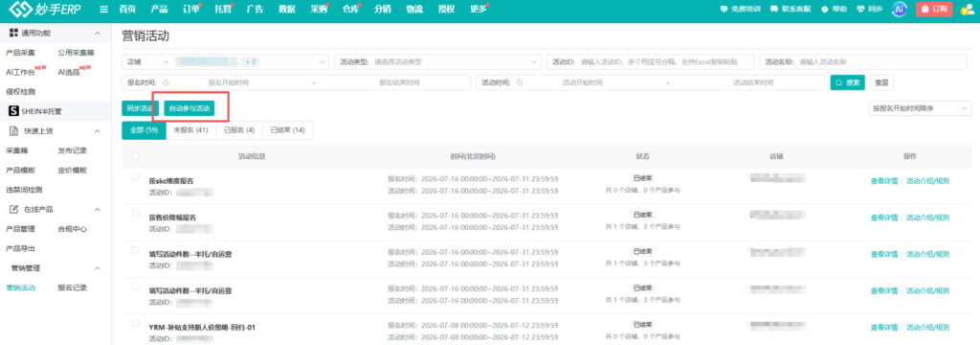Open 发布记录 in the sidebar
Image resolution: width=980 pixels, height=345 pixels.
click(73, 150)
